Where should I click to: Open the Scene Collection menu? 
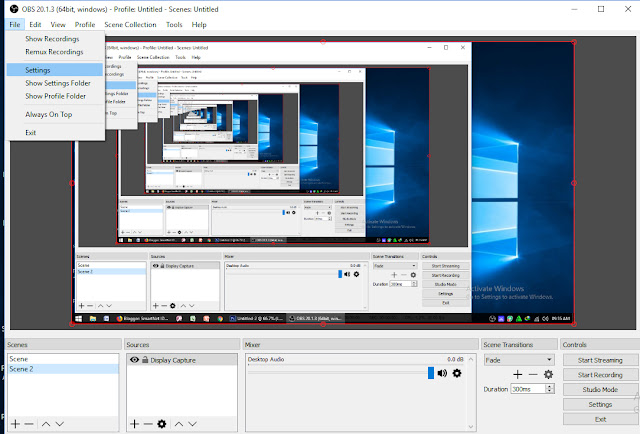tap(130, 24)
